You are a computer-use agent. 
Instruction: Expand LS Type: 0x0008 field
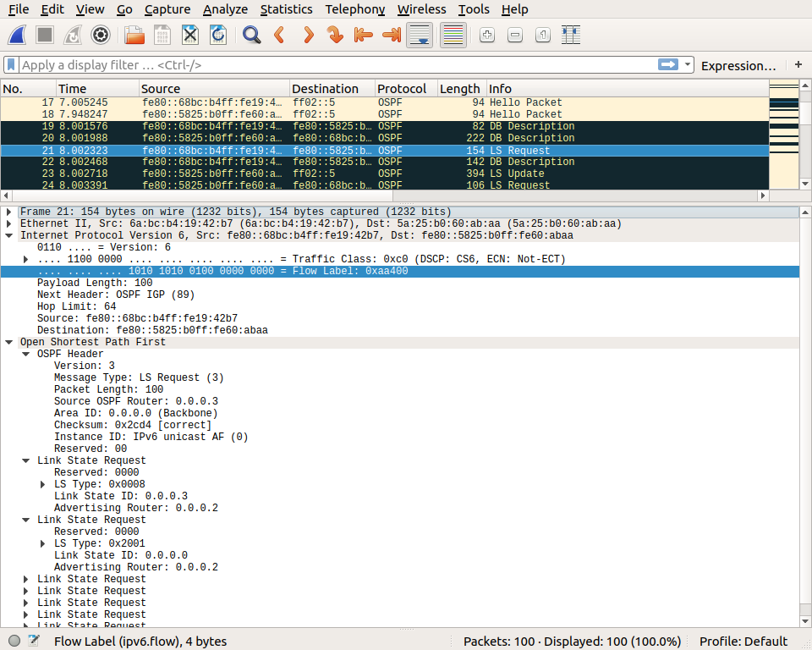coord(43,484)
